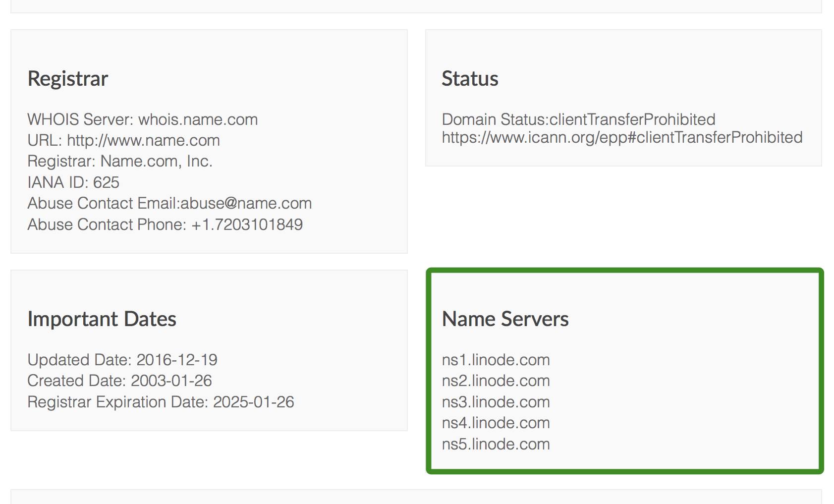Click the ns3.linode.com entry
Screen dimensions: 834x504
click(x=496, y=402)
